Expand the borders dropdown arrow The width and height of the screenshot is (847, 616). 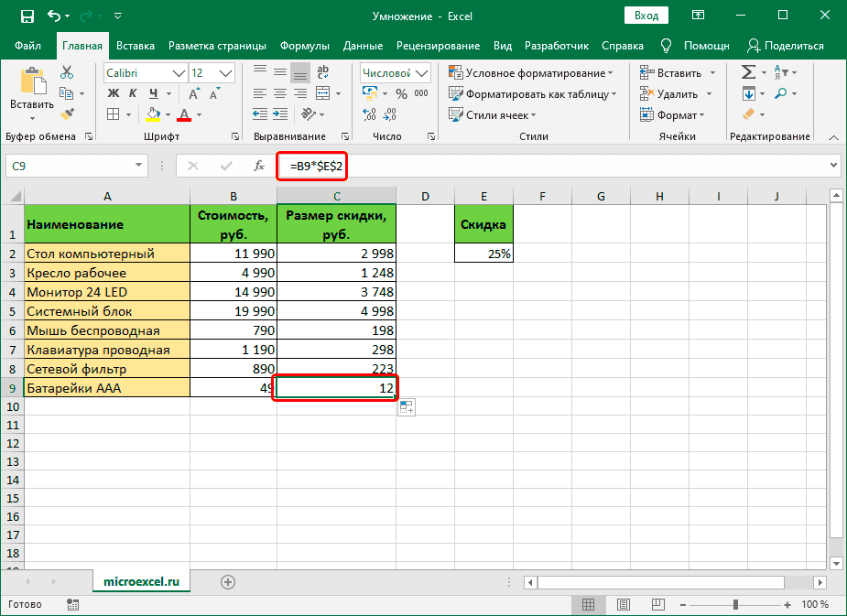point(127,113)
